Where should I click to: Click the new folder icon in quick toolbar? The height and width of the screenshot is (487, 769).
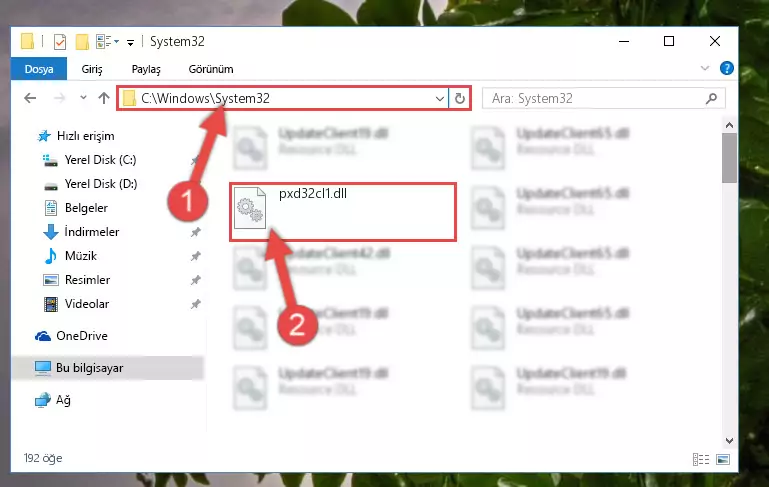[x=82, y=42]
